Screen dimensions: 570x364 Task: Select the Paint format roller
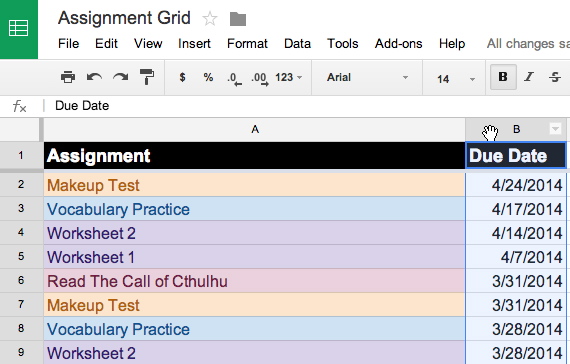(147, 77)
